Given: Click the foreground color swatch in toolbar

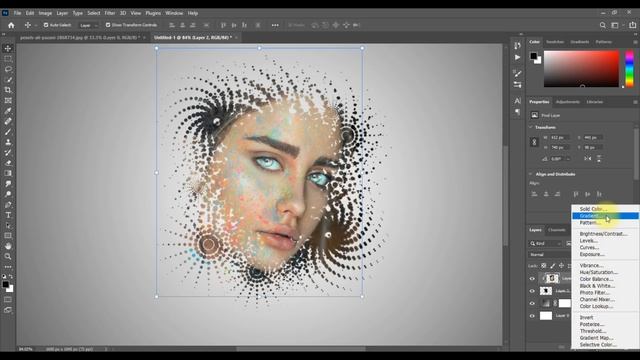Looking at the screenshot, I should (5, 284).
